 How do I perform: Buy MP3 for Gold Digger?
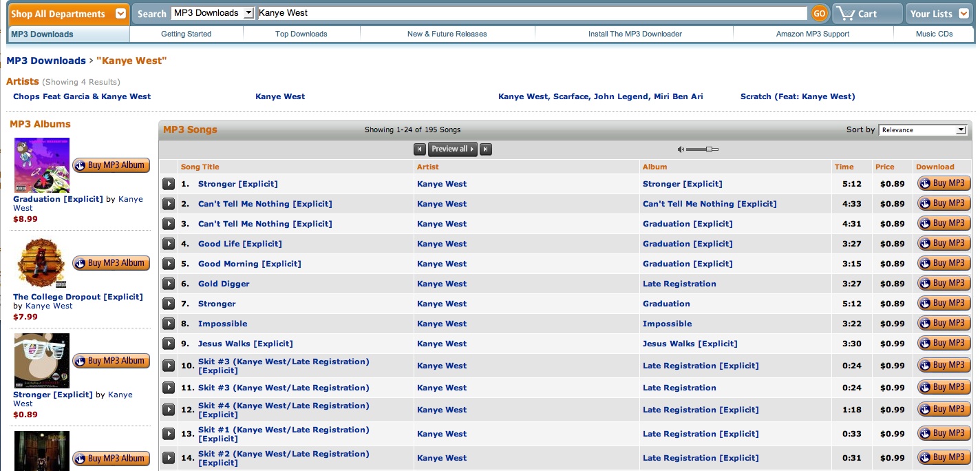pos(944,284)
